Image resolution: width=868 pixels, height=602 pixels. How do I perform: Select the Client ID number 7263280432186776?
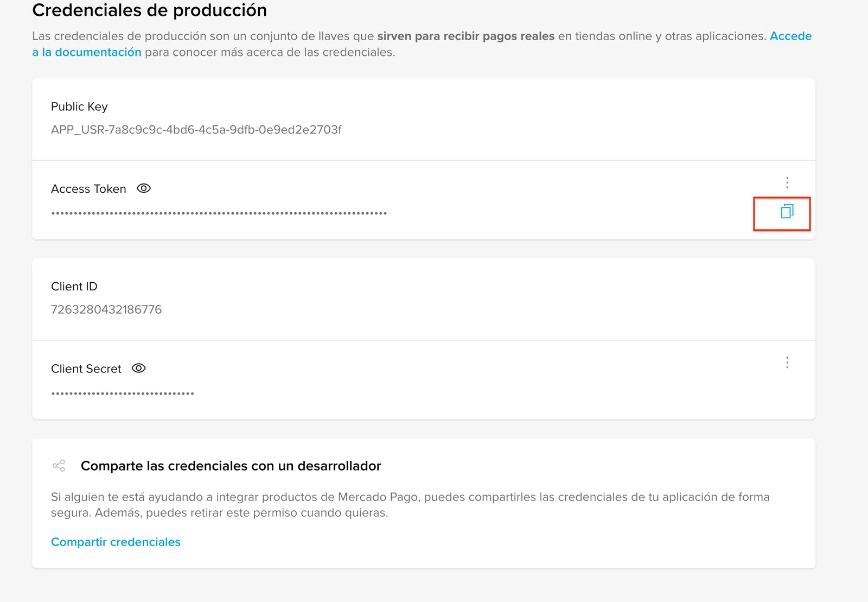pos(106,309)
